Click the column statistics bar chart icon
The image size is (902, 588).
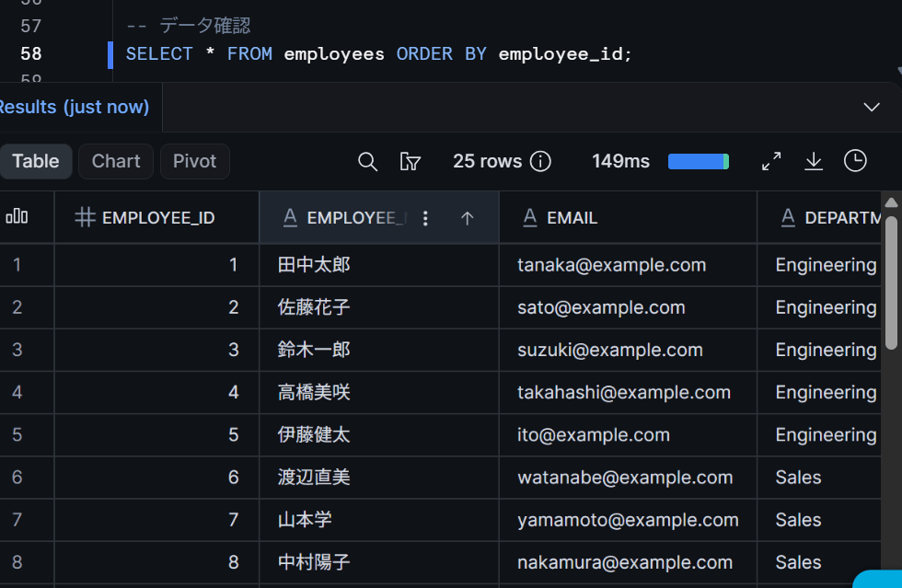pos(17,216)
